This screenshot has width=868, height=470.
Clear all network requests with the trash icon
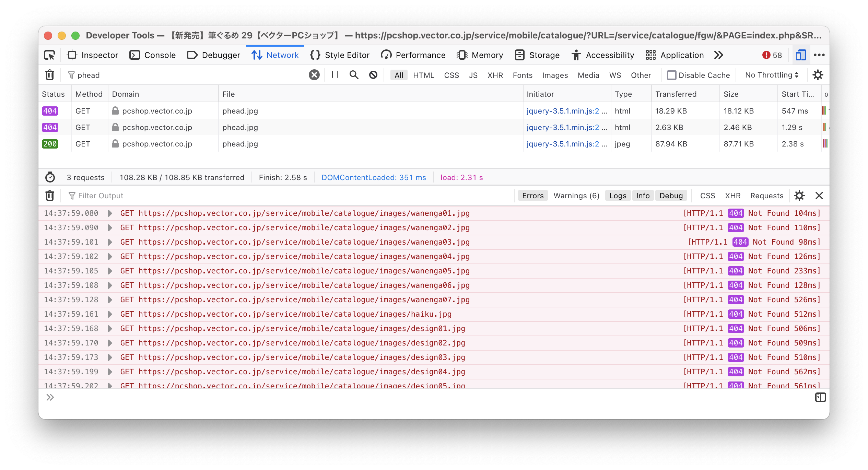(x=49, y=75)
